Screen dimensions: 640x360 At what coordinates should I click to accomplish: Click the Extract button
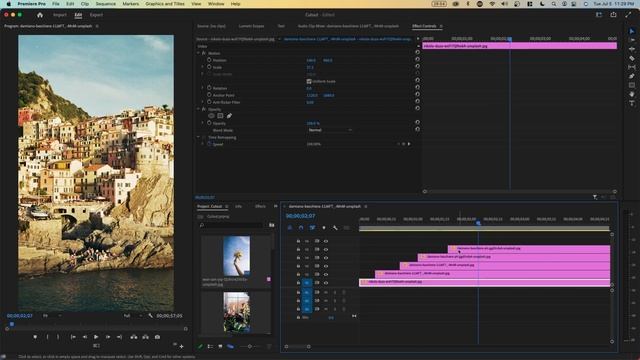click(x=145, y=337)
